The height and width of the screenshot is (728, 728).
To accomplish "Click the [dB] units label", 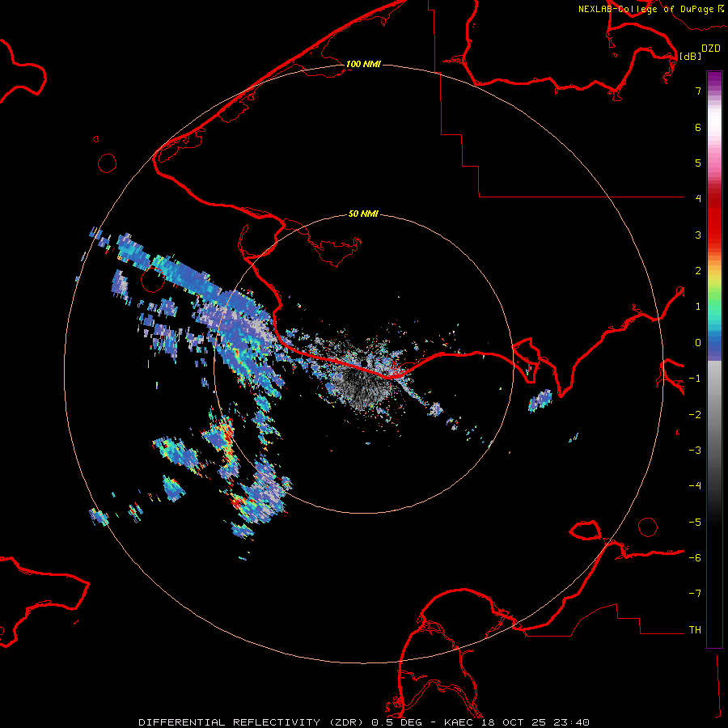I will point(691,56).
